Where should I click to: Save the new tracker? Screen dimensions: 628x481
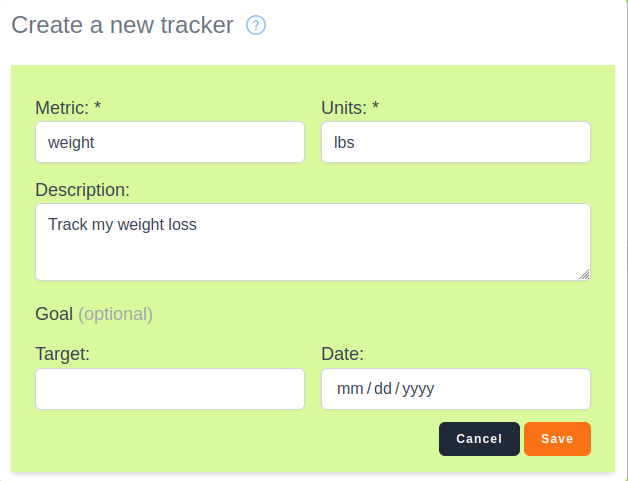pos(557,439)
